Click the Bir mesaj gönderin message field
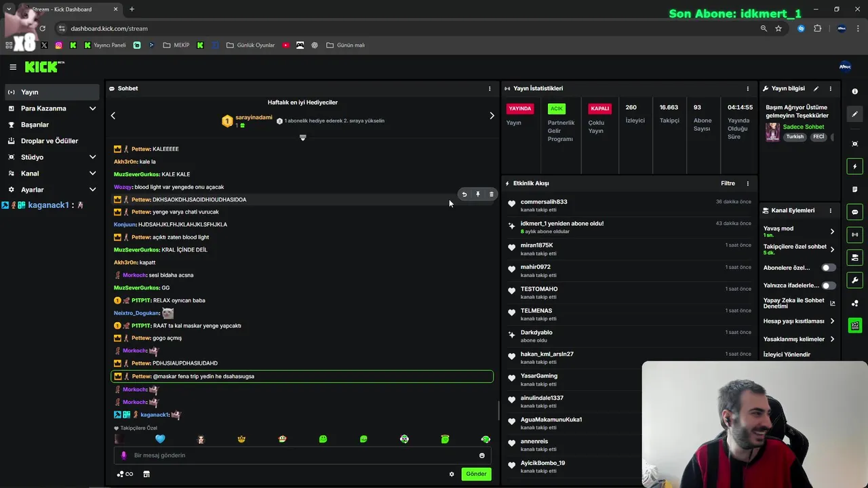Viewport: 868px width, 488px height. click(x=302, y=455)
